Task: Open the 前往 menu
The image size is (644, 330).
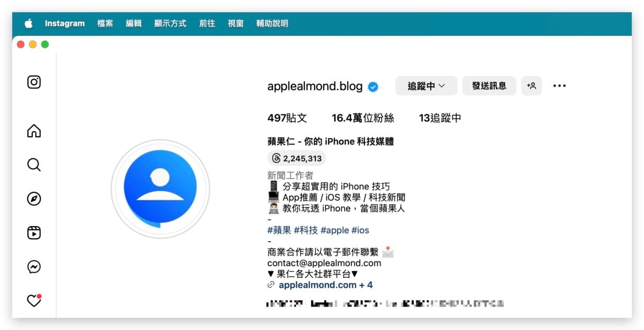Action: click(x=207, y=24)
